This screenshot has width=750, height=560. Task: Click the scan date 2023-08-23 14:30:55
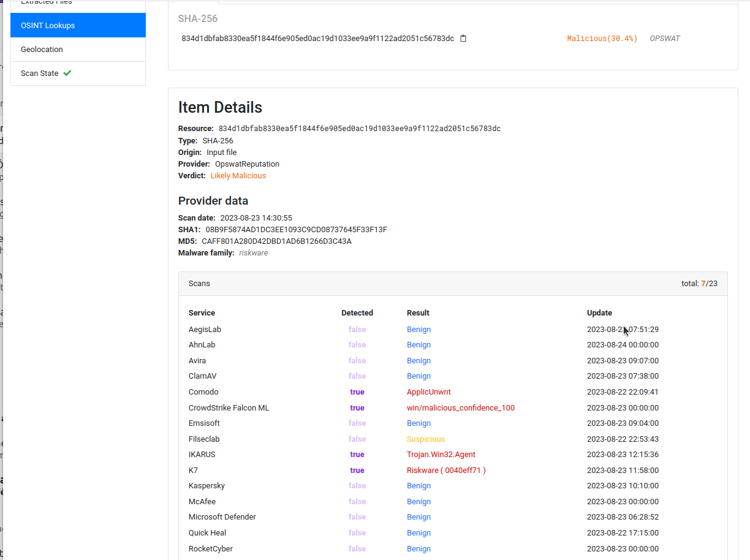(256, 218)
